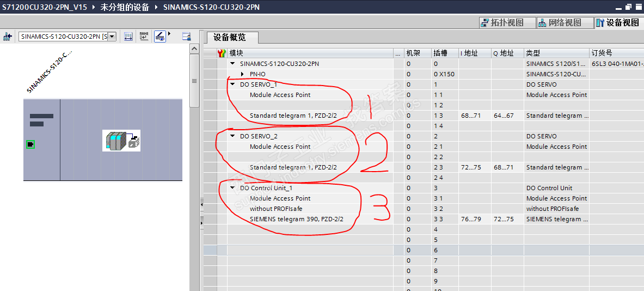The image size is (644, 291).
Task: Click I address cell 68...71
Action: click(475, 116)
